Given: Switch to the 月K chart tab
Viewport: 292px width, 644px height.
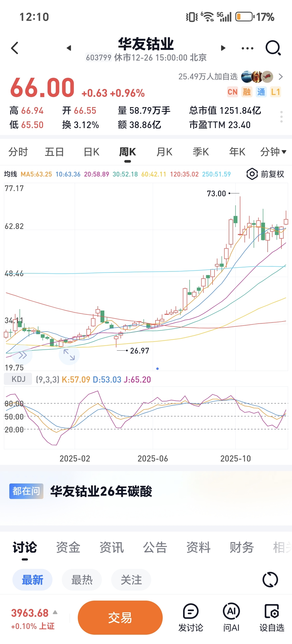Looking at the screenshot, I should 164,152.
